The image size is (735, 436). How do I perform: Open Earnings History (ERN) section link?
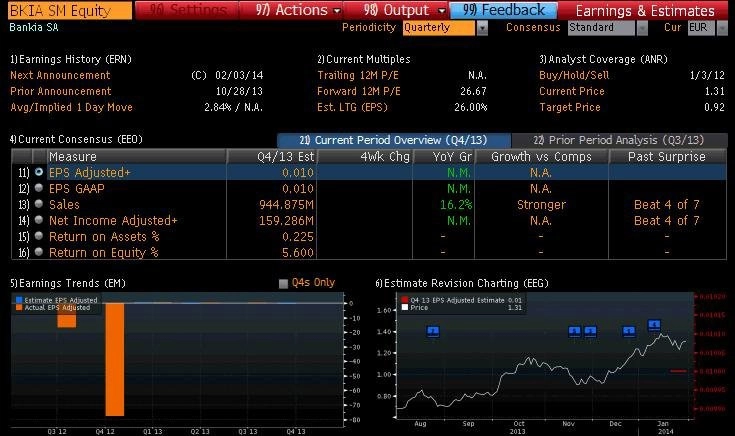71,59
